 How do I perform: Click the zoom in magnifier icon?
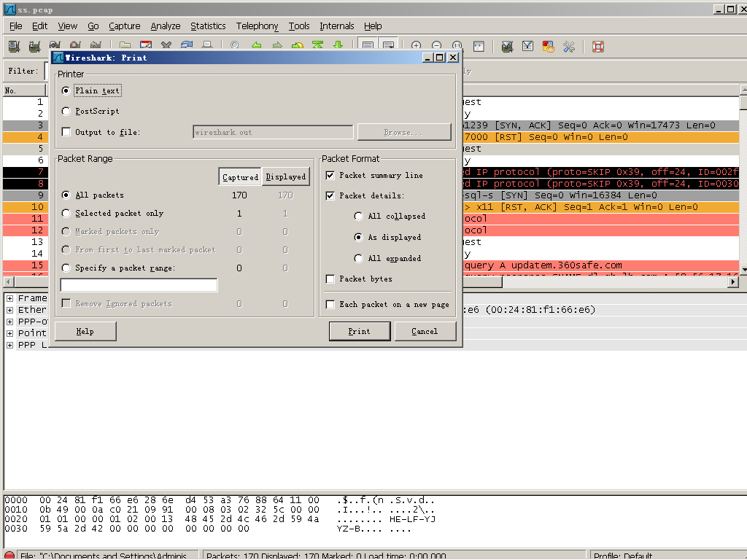416,46
